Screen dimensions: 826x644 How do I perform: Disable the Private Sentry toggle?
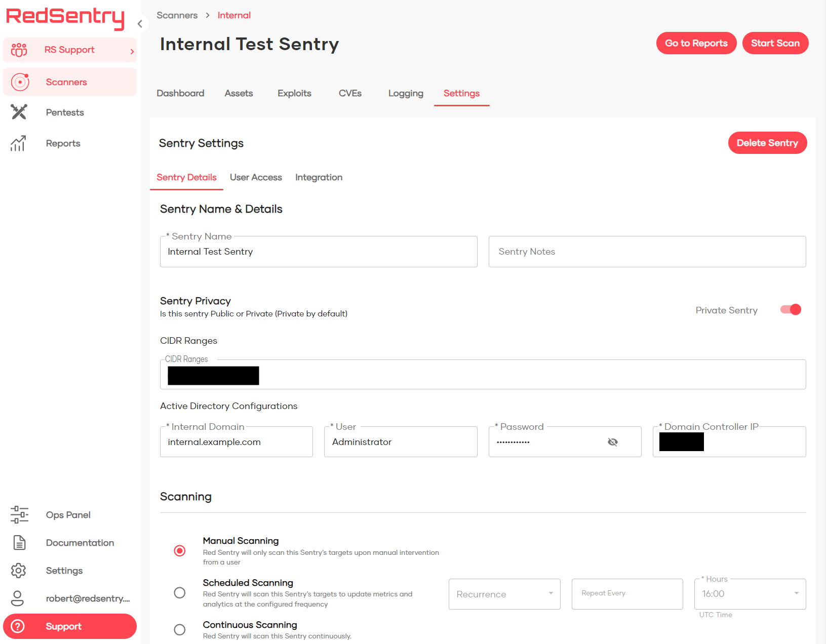click(790, 309)
